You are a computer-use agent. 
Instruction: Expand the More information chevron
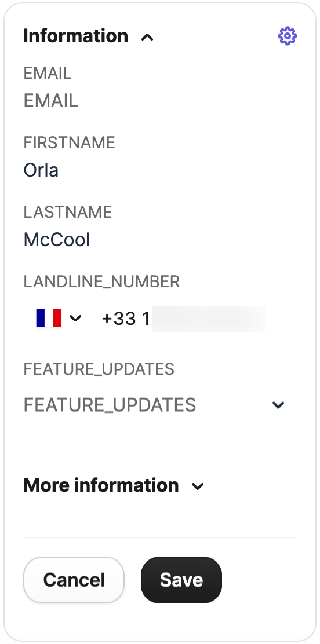[x=198, y=486]
